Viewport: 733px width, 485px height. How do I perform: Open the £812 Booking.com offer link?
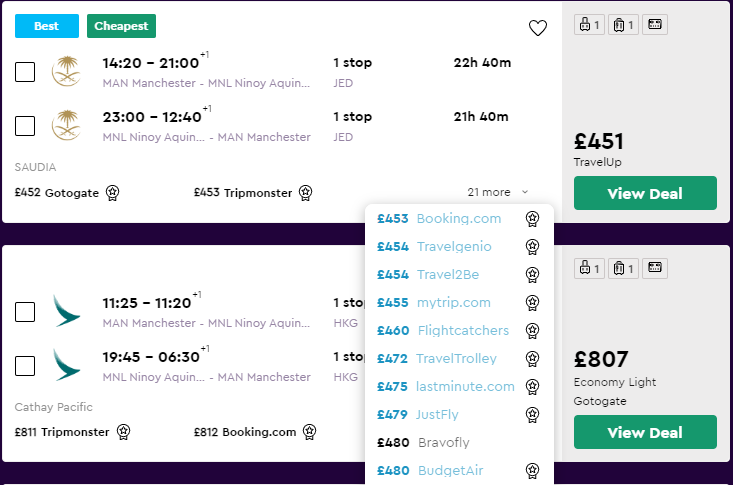(245, 432)
